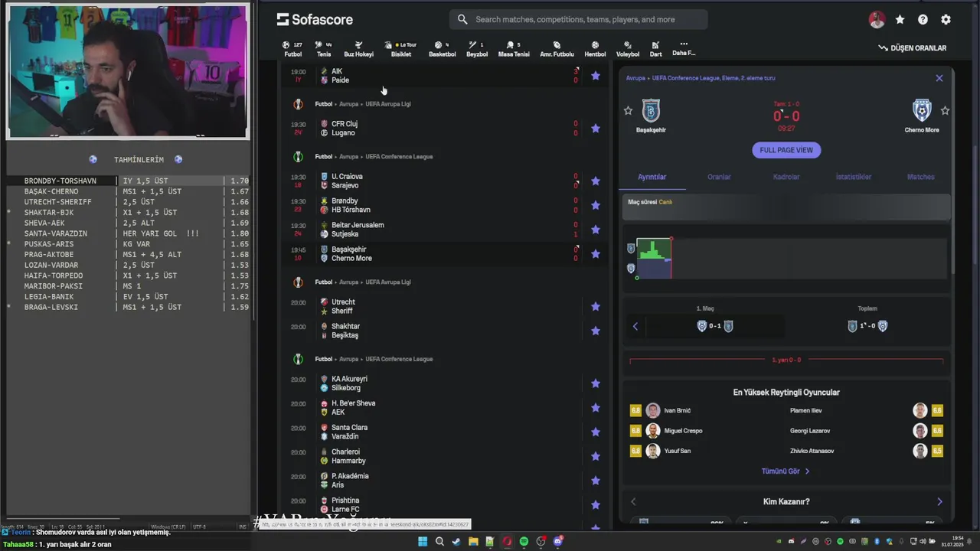This screenshot has width=980, height=551.
Task: Click the FULL PAGE VIEW button
Action: [786, 150]
